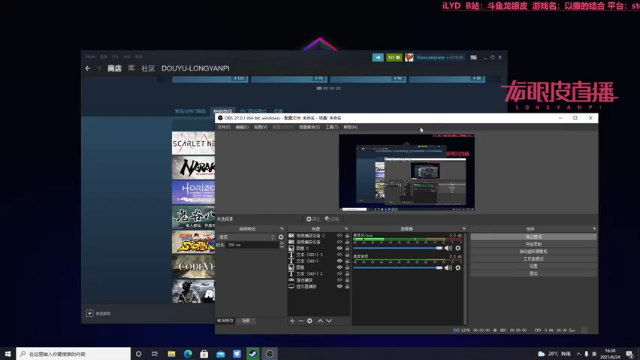Toggle visibility of the gamepad-icon capture source
This screenshot has width=640, height=360.
pos(339,280)
